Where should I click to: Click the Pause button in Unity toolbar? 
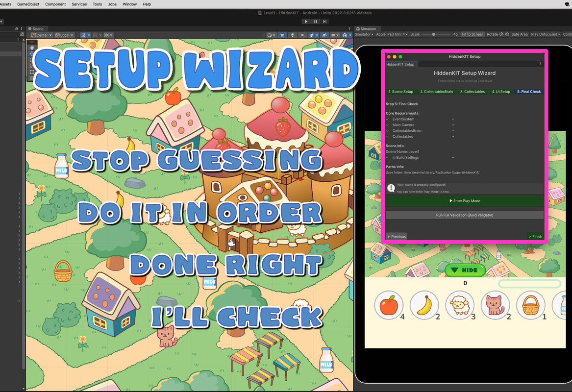(315, 22)
